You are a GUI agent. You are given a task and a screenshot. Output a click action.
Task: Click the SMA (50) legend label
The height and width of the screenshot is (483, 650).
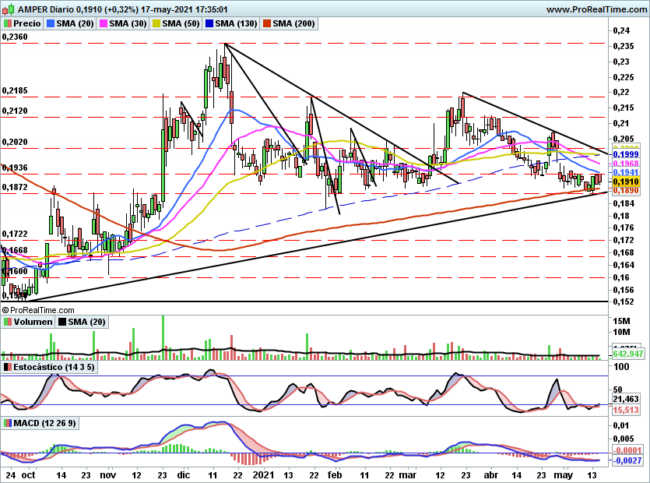181,24
